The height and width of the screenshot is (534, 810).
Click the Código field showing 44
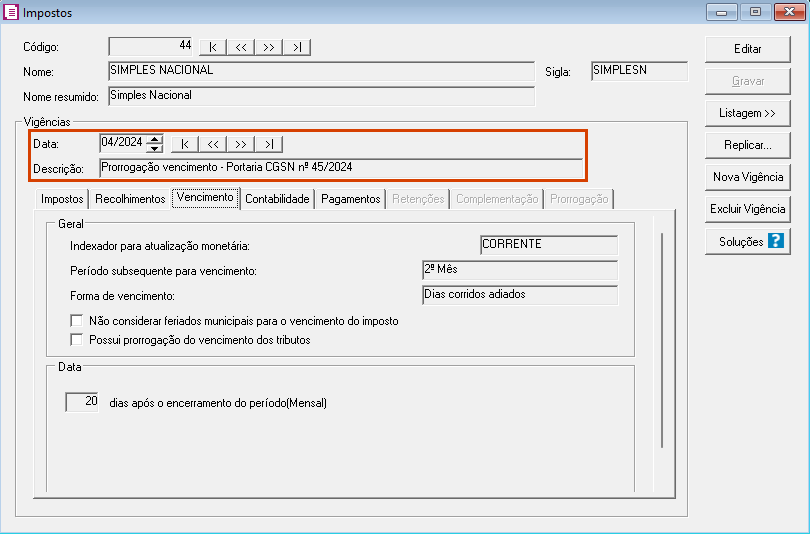(151, 46)
